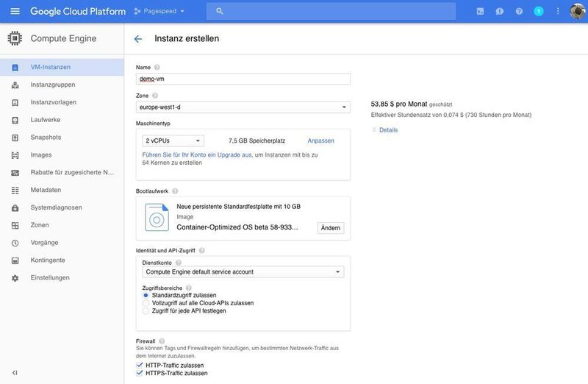Click the Ändern boot disk button
Screen dimensions: 588x384
click(x=331, y=228)
